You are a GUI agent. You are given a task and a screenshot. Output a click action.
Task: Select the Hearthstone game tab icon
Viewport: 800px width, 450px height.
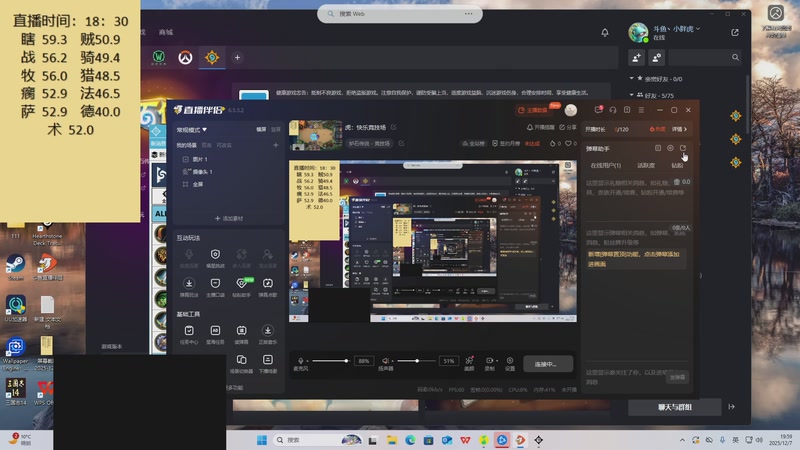[x=212, y=57]
